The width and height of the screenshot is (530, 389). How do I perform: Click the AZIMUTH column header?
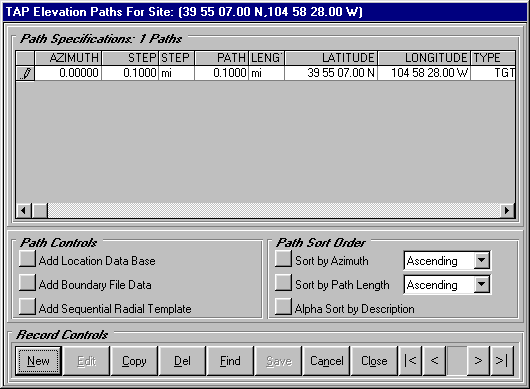coord(68,58)
